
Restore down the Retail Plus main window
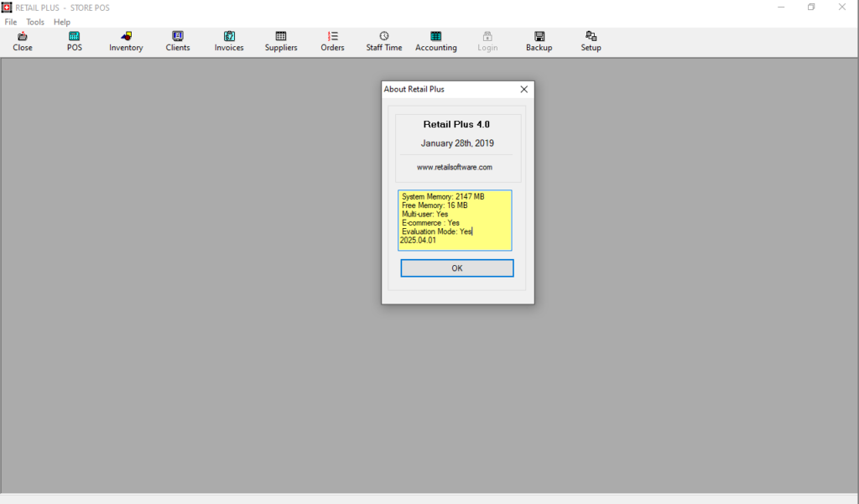pyautogui.click(x=811, y=7)
